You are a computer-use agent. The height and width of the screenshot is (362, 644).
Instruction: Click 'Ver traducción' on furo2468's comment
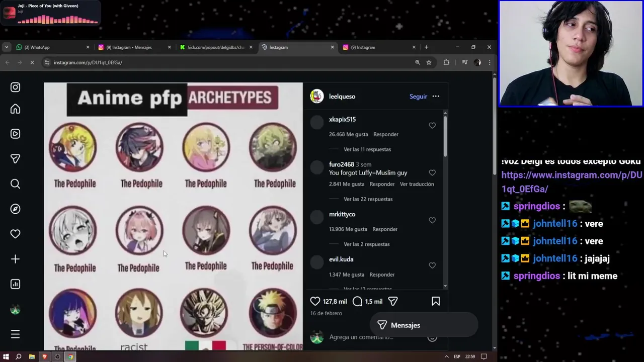pyautogui.click(x=417, y=184)
